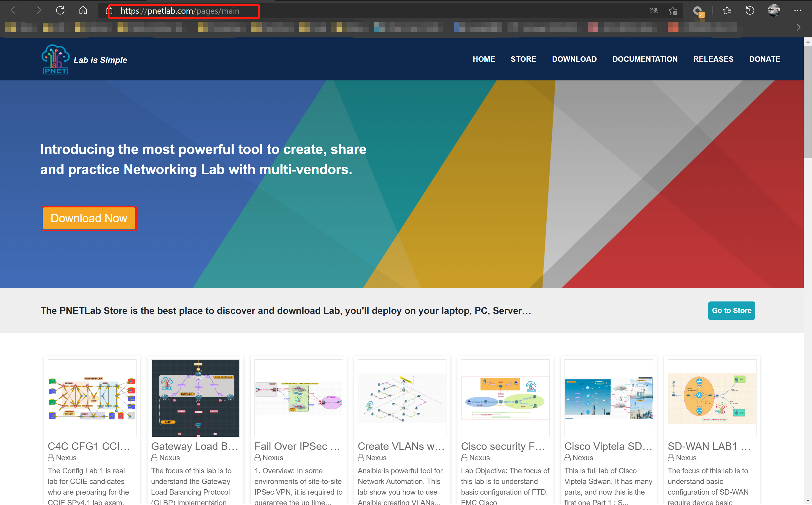This screenshot has width=812, height=505.
Task: Open the DONATE menu item
Action: 764,59
